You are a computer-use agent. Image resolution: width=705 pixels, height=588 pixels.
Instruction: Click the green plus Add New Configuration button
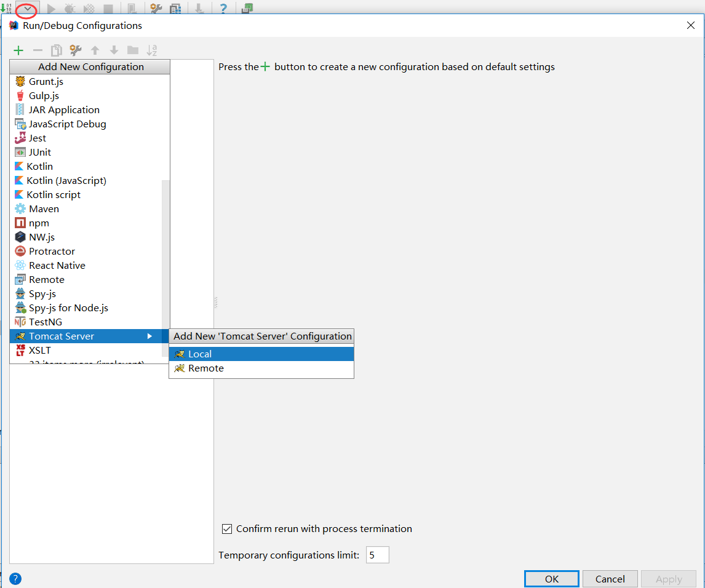coord(18,50)
